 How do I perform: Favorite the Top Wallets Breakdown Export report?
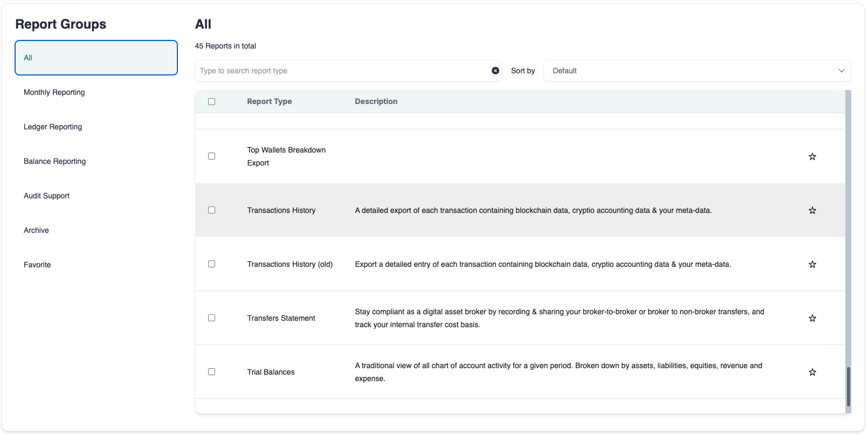tap(812, 156)
